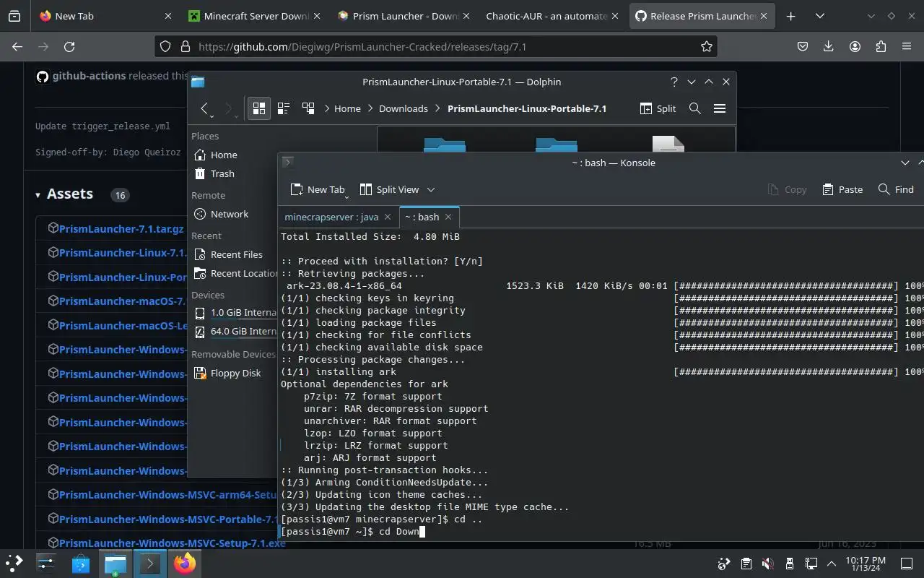The image size is (924, 578).
Task: Switch Dolphin to details tree view
Action: tap(308, 108)
